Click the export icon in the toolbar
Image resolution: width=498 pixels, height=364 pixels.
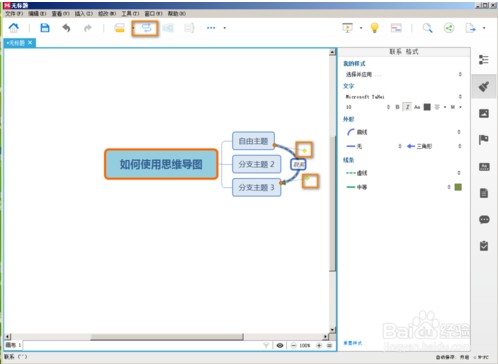[470, 28]
